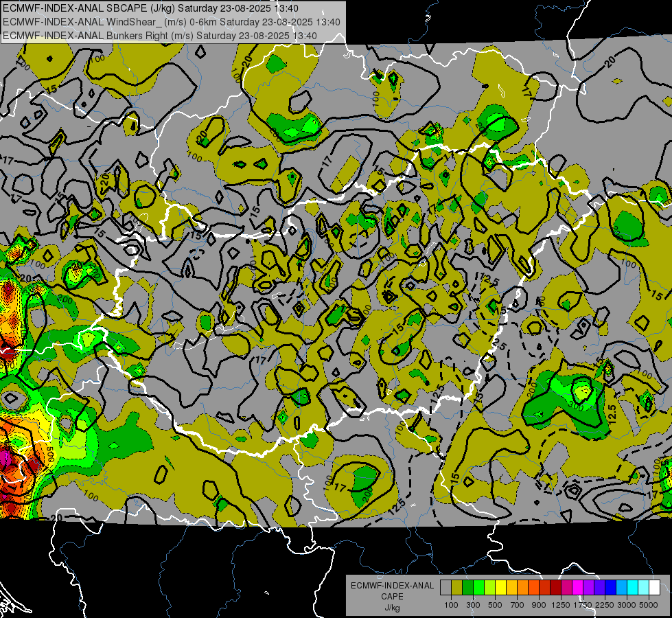Click the SBCAPE layer title line
Viewport: 672px width, 618px height.
[150, 8]
